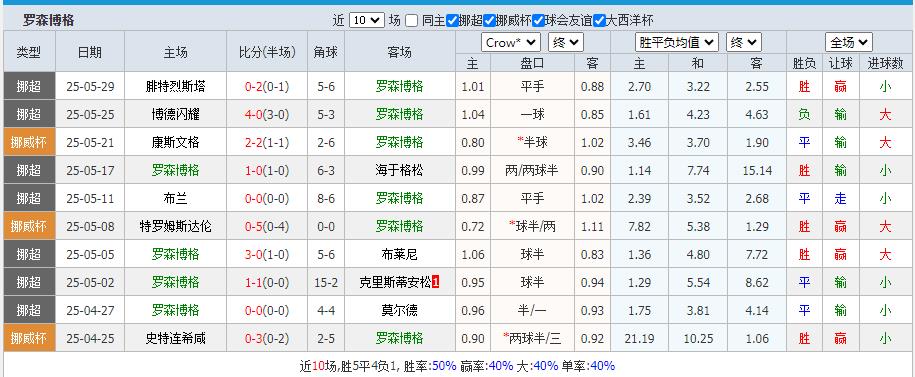Click the 挪超 type label on 25-05-29
915x377 pixels.
29,86
